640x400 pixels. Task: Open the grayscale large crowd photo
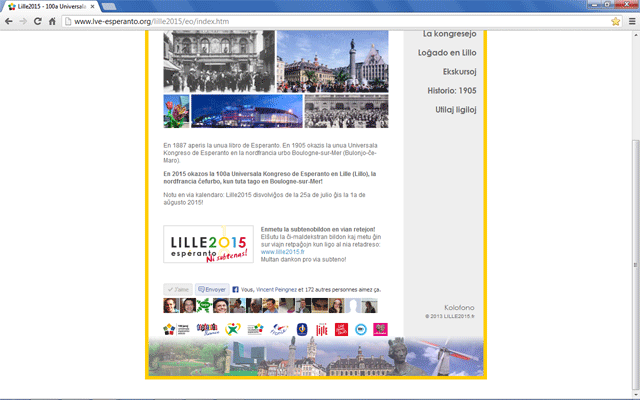click(347, 111)
